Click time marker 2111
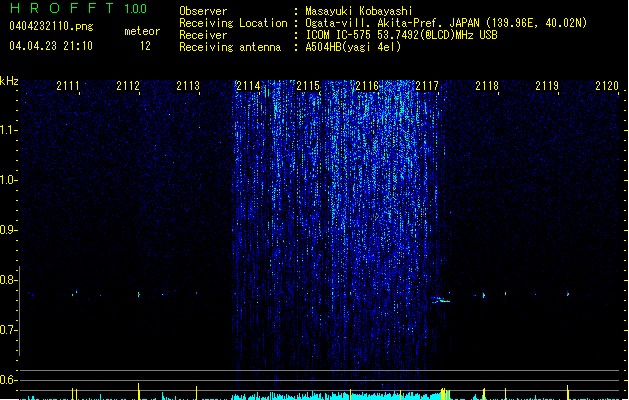Viewport: 629px width, 400px height. [x=68, y=85]
